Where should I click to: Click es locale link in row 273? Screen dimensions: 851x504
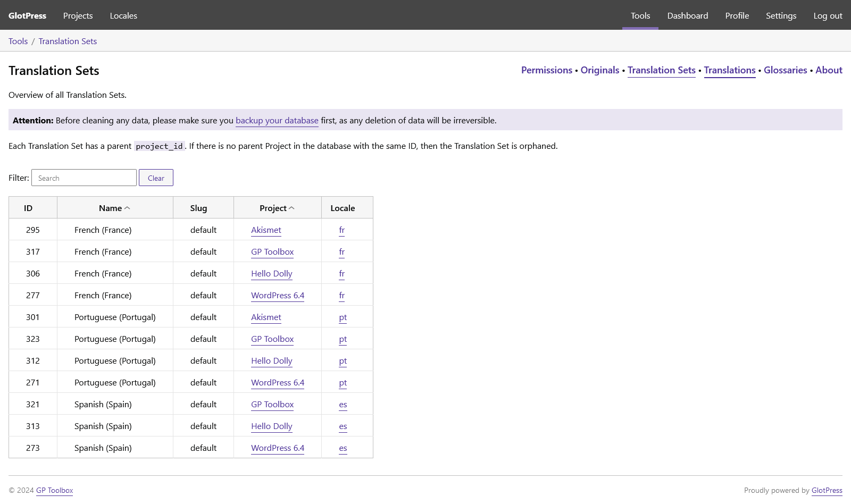[343, 448]
